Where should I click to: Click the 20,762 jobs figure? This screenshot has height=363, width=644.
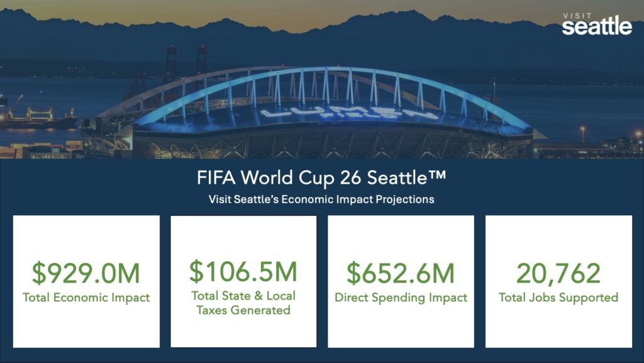[558, 273]
